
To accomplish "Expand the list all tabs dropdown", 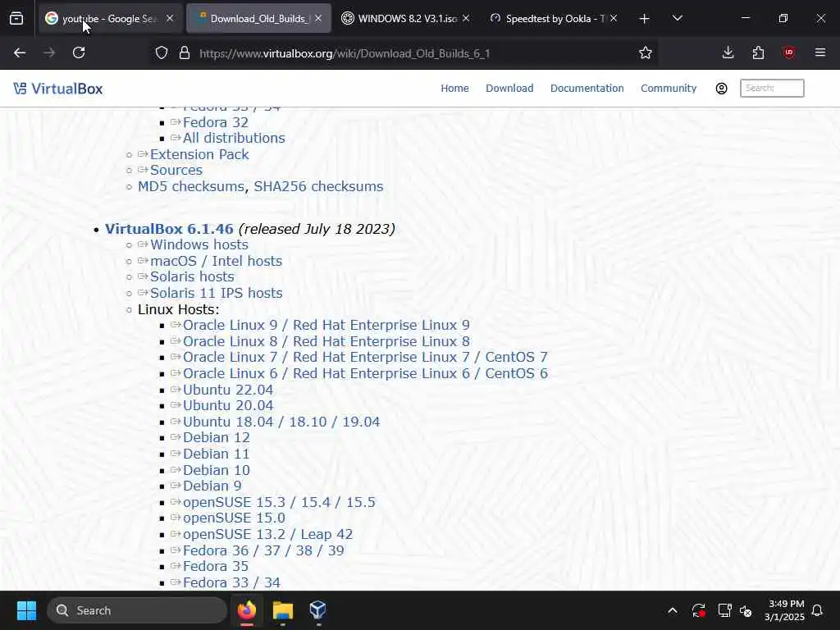I will (677, 18).
